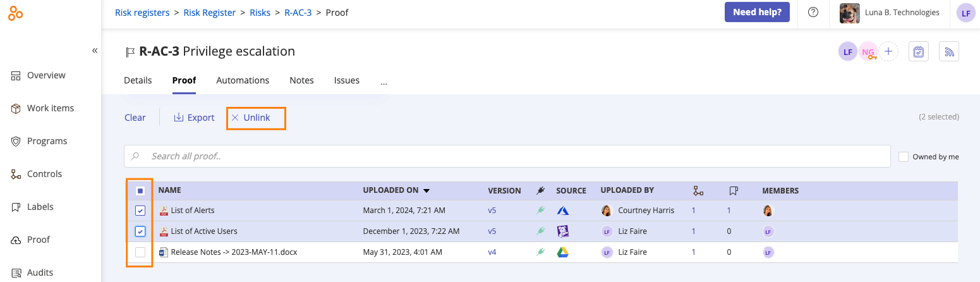Open the LF user account menu
The height and width of the screenshot is (282, 980).
tap(965, 13)
